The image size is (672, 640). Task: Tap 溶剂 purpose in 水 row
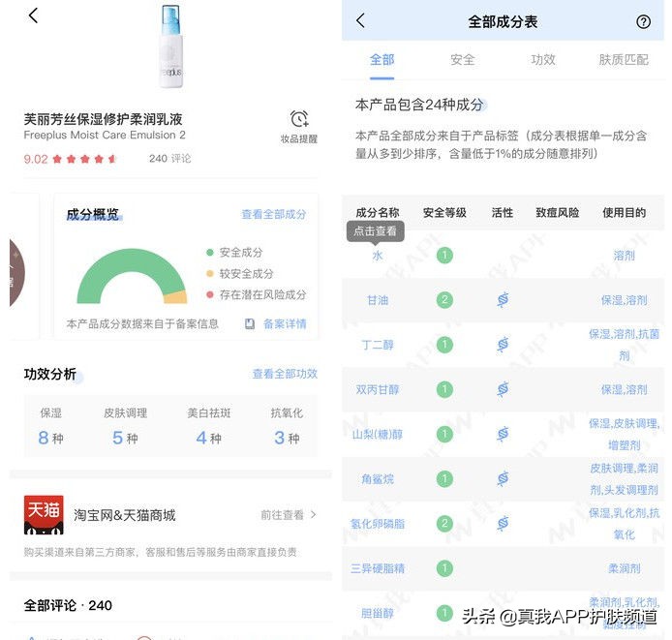tap(624, 256)
